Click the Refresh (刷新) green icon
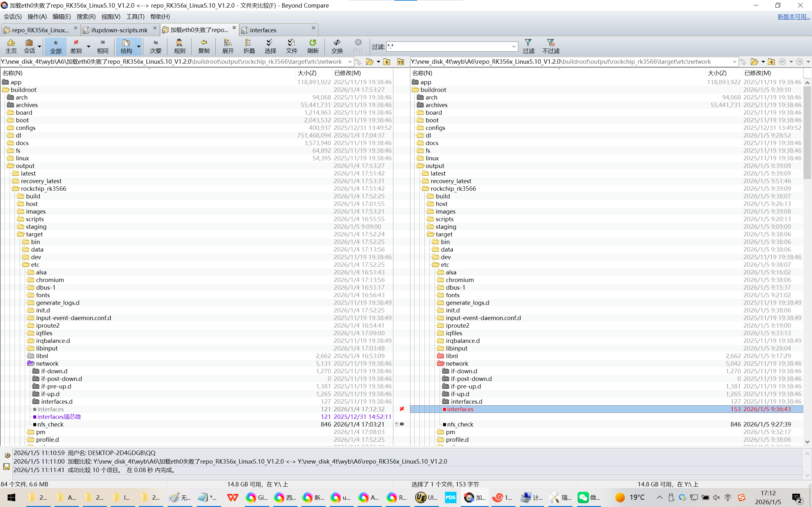Image resolution: width=812 pixels, height=507 pixels. 312,46
